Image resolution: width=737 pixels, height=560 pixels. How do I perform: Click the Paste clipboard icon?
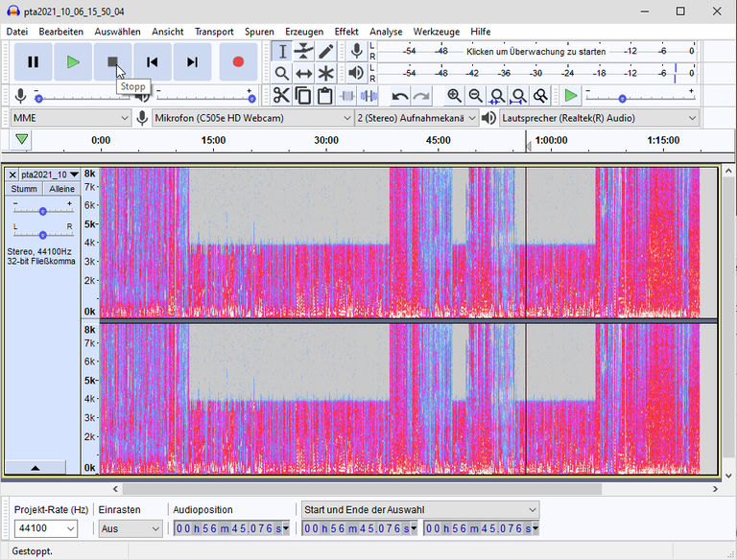click(324, 96)
